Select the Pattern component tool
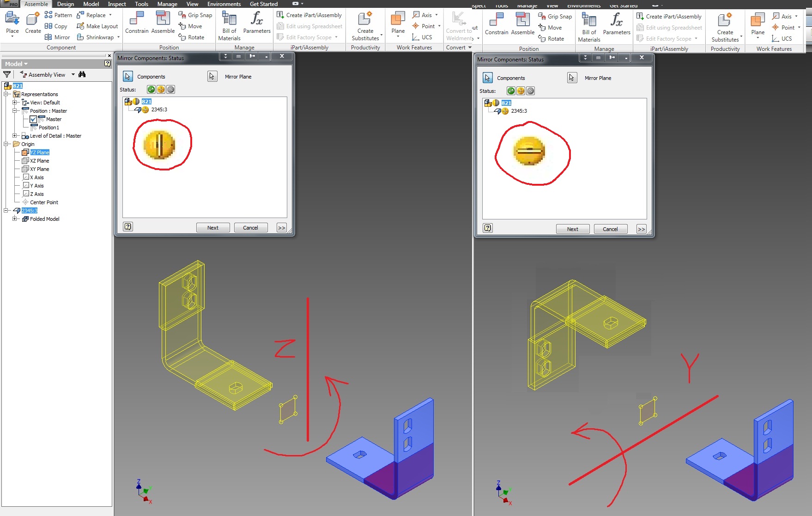The width and height of the screenshot is (812, 516). (x=58, y=15)
